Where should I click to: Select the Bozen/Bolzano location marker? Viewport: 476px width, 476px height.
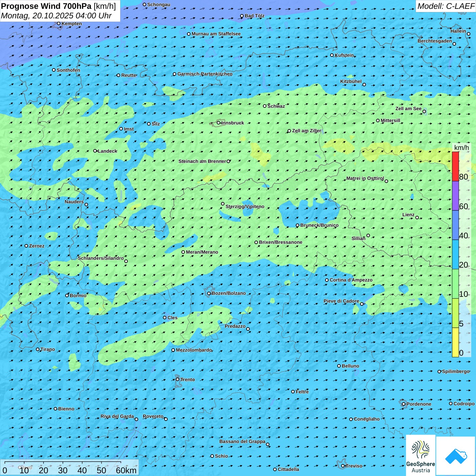point(209,293)
